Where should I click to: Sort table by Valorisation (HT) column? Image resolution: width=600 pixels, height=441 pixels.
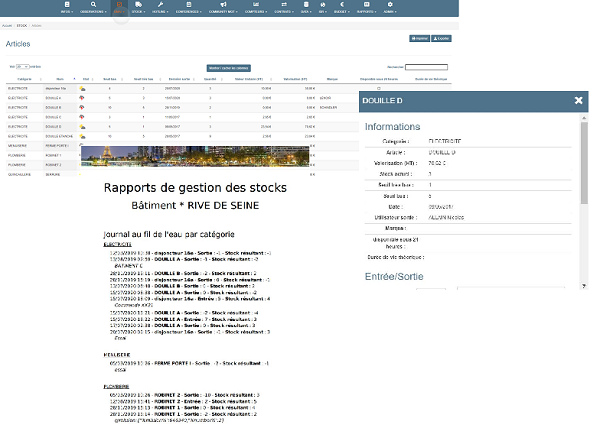(295, 79)
